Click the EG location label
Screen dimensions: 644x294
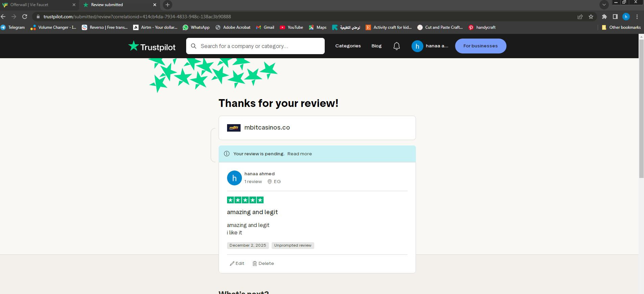click(274, 182)
